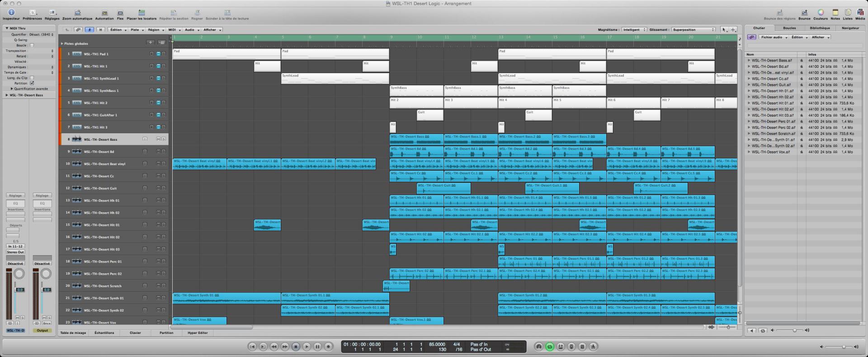Click the Fast Forward transport button
This screenshot has height=357, width=868.
(x=285, y=347)
